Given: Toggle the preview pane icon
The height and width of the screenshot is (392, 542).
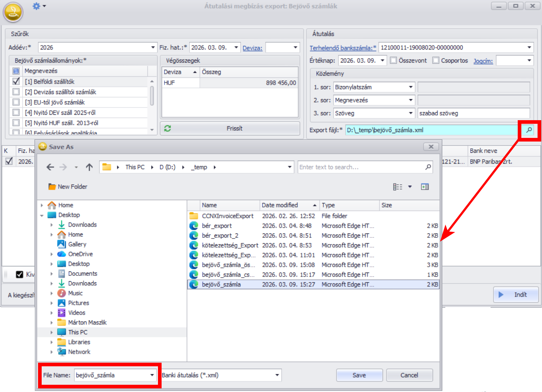Looking at the screenshot, I should pyautogui.click(x=425, y=187).
